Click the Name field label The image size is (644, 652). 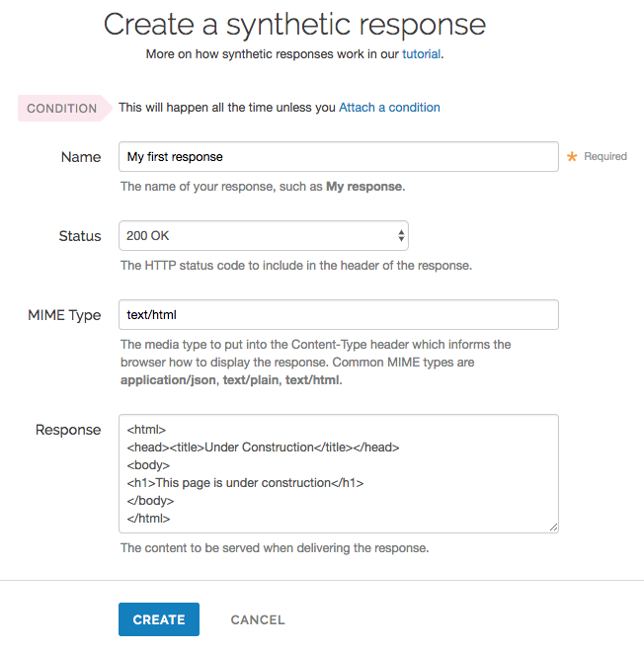[x=81, y=157]
